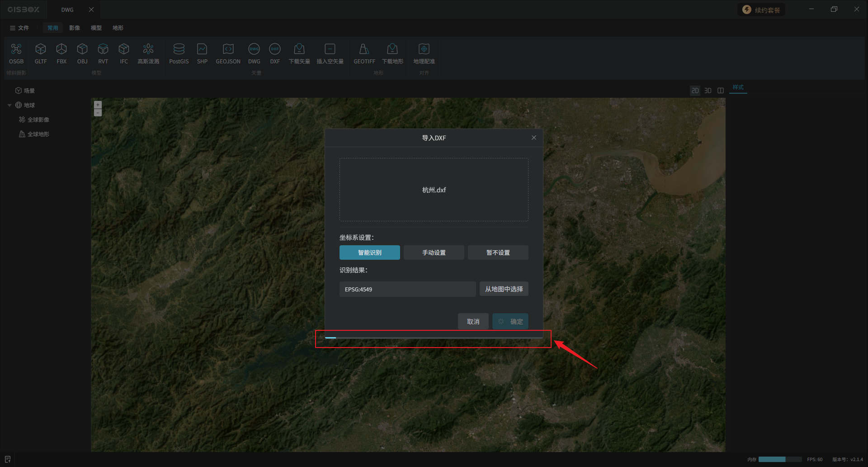Open the 地形 ribbon tab

pyautogui.click(x=118, y=28)
